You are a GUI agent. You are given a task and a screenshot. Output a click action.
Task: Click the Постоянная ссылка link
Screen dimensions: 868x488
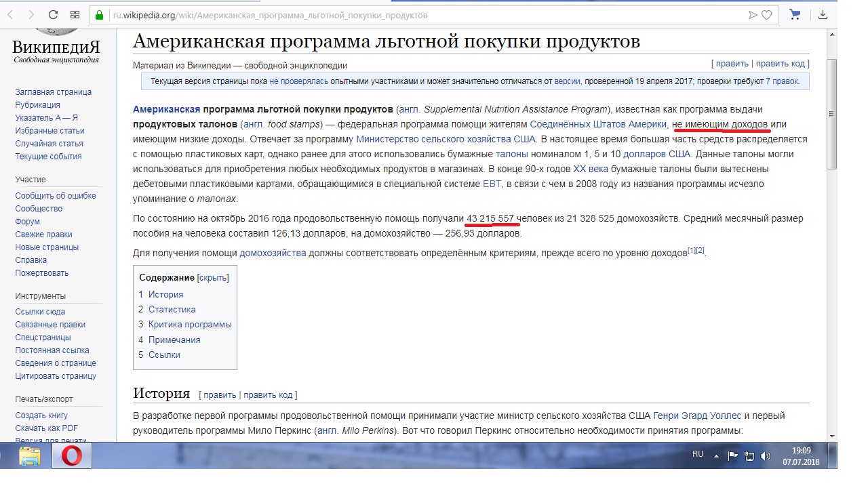pyautogui.click(x=52, y=350)
